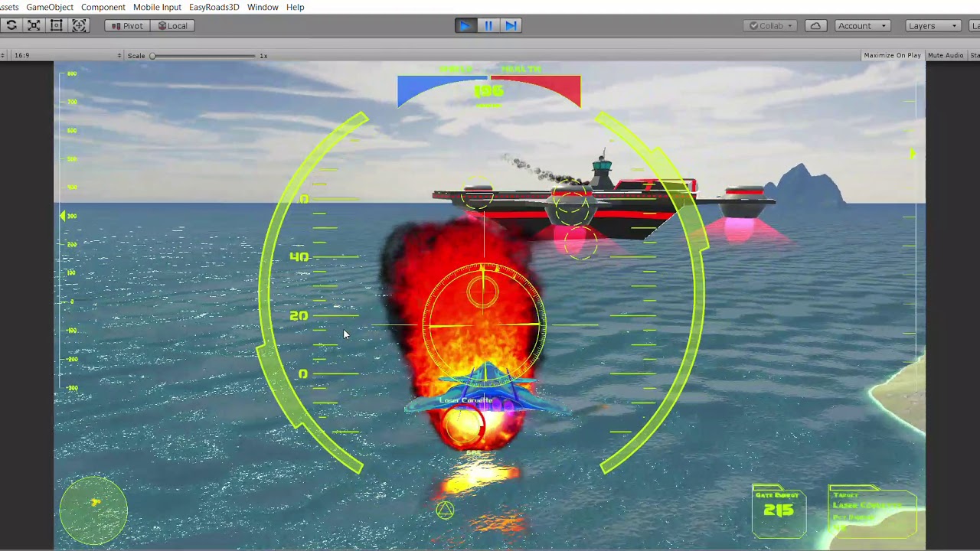Toggle Mute Audio for game view

pyautogui.click(x=945, y=55)
